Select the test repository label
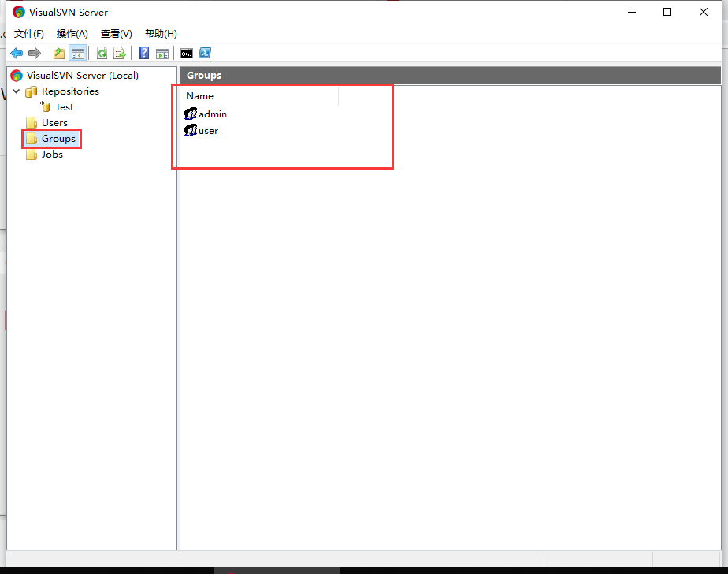728x574 pixels. click(65, 107)
